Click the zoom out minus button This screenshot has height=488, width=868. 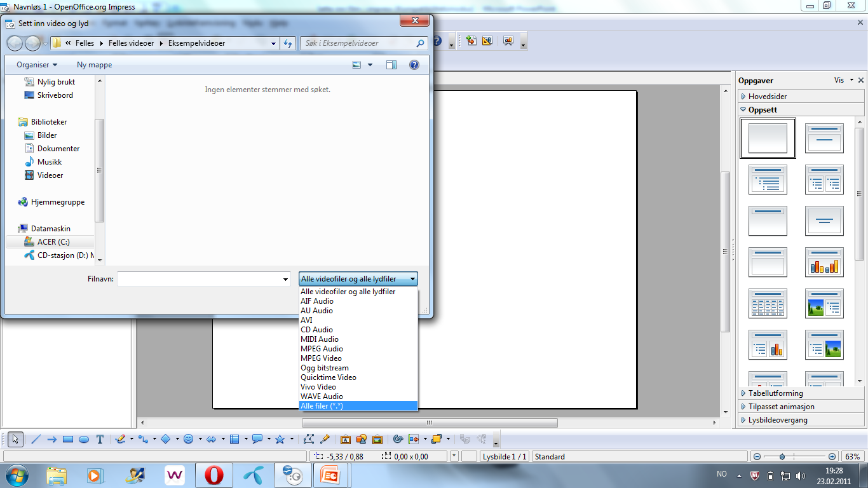(757, 457)
